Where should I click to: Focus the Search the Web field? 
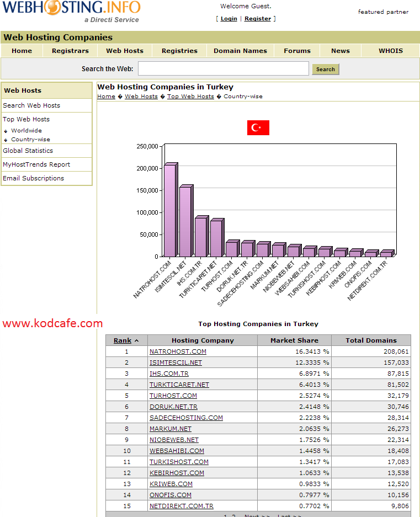(x=224, y=68)
